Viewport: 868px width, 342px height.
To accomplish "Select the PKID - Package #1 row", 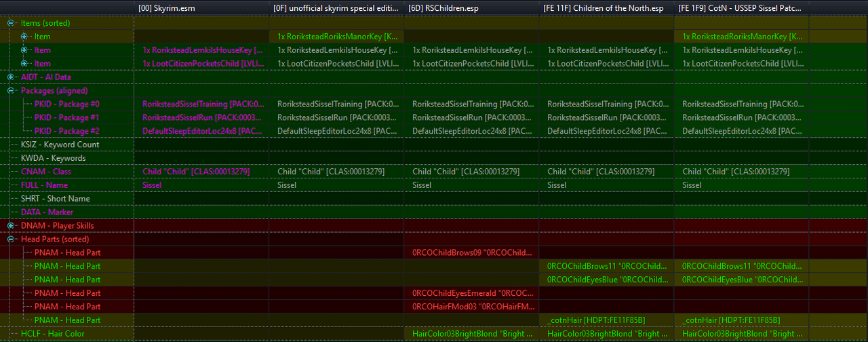I will click(66, 118).
